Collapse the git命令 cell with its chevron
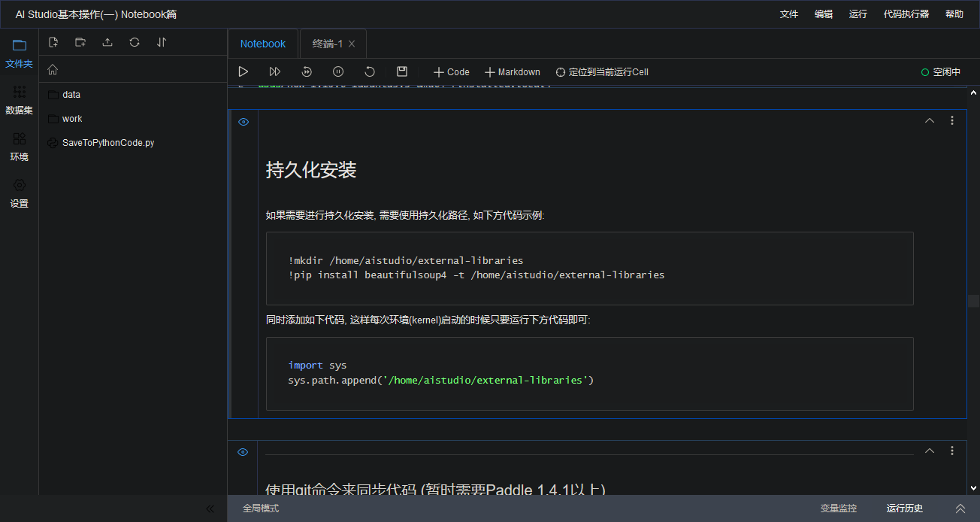980x522 pixels. (930, 451)
